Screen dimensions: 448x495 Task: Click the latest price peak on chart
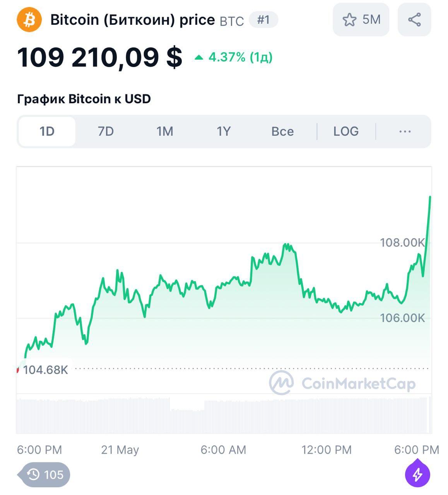click(x=430, y=198)
